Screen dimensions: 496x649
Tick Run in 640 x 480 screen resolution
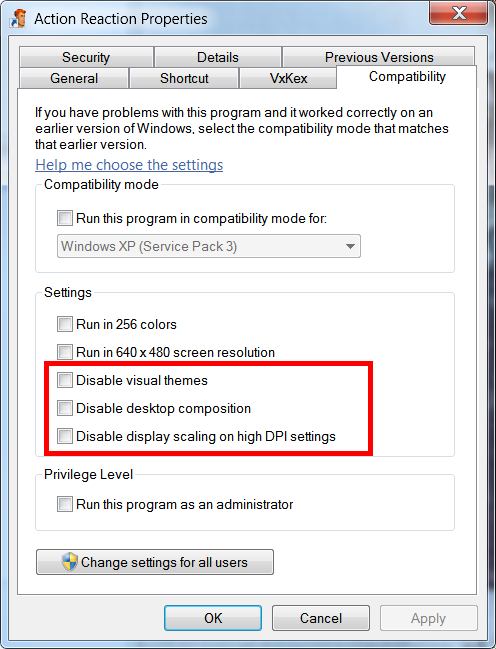pos(65,352)
